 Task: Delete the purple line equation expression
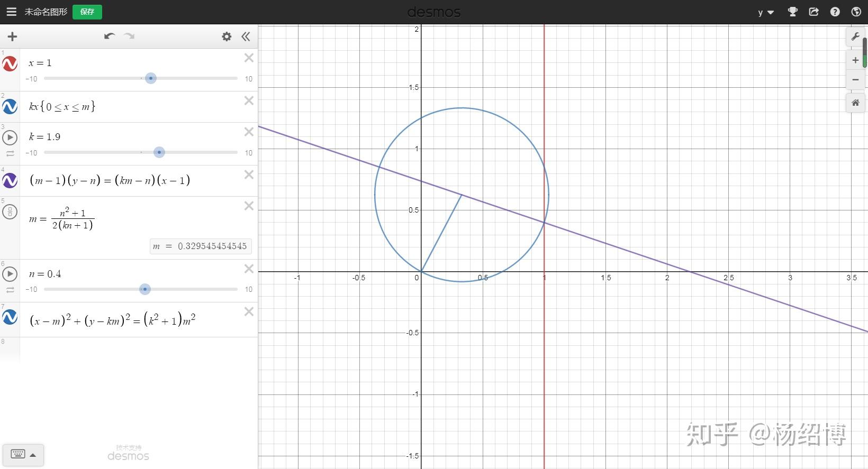[249, 174]
